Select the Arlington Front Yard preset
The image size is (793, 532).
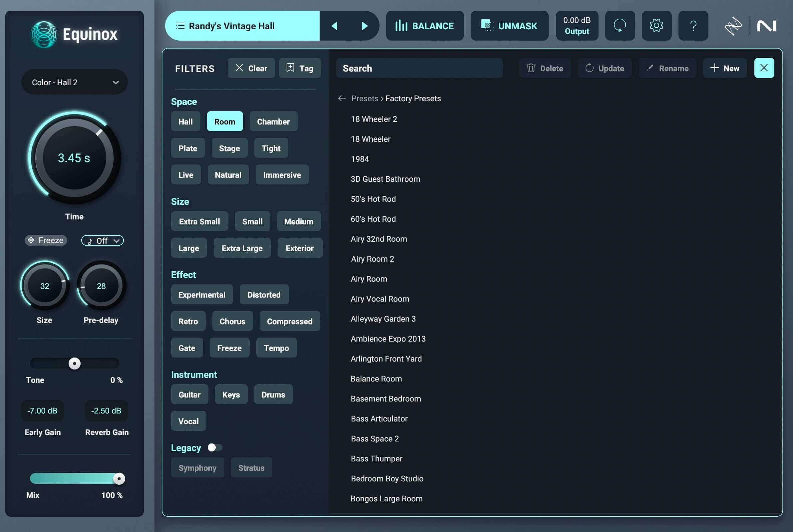[386, 359]
